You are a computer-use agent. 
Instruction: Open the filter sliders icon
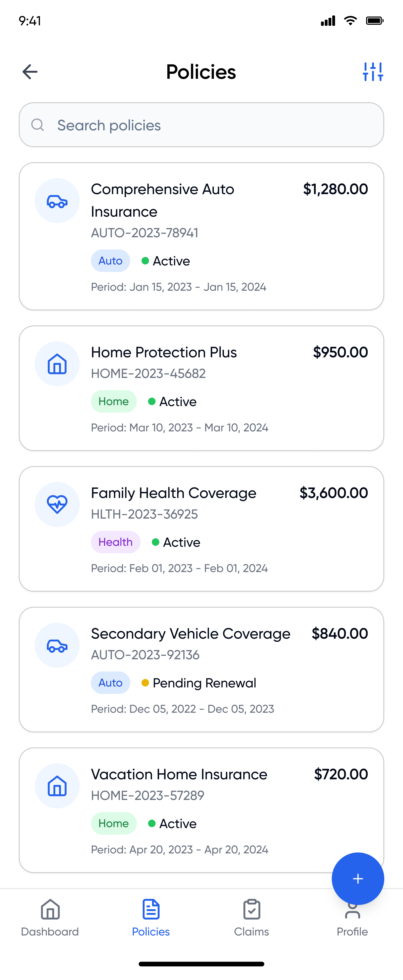[373, 72]
